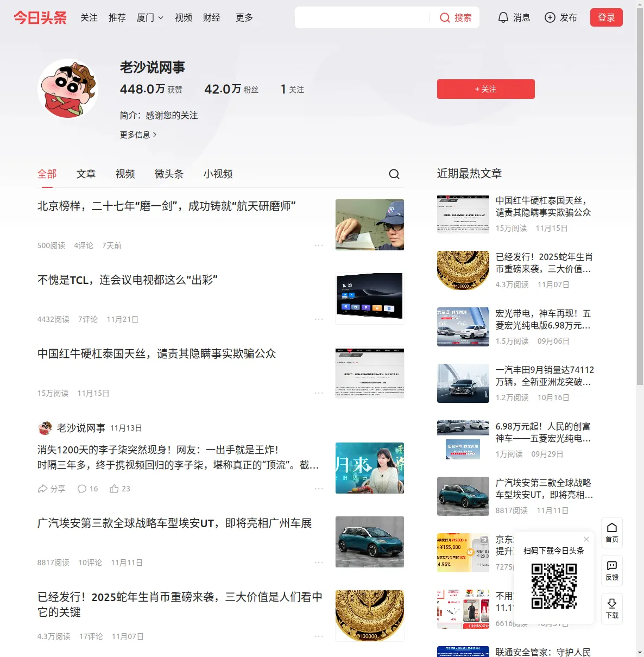Image resolution: width=644 pixels, height=657 pixels.
Task: Open article 不愧是TCL 连会议电视
Action: (128, 280)
